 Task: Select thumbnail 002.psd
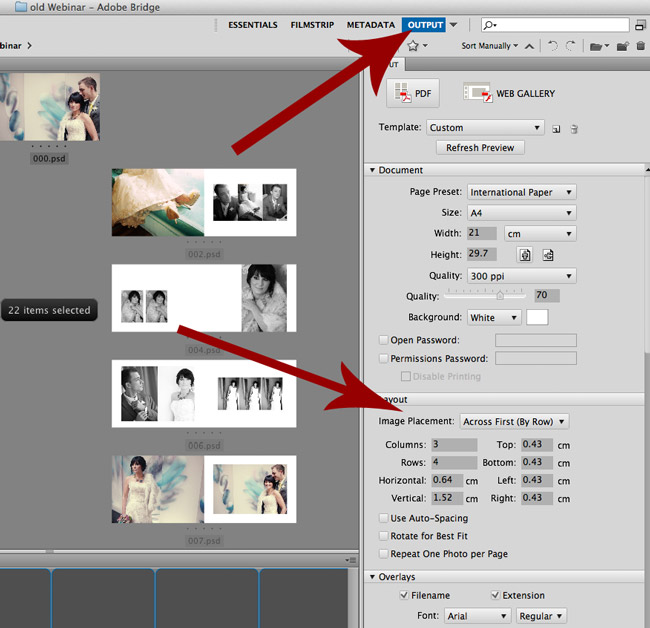point(204,202)
